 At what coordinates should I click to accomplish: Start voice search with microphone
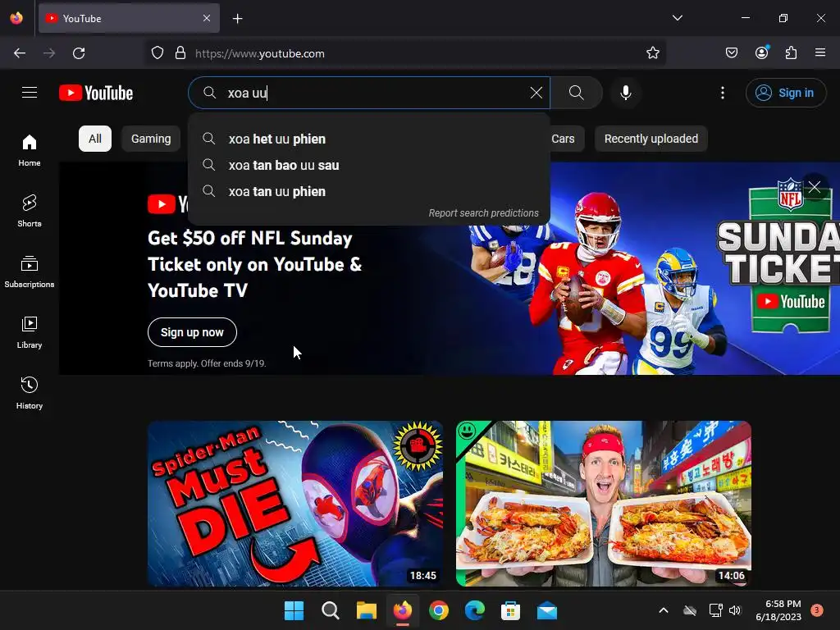pos(625,93)
